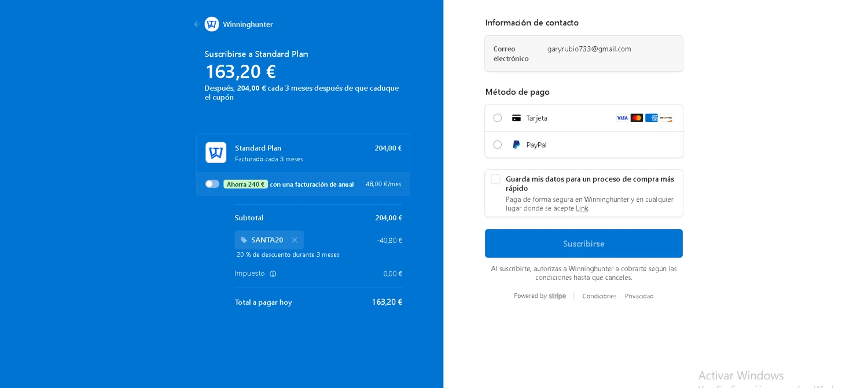The image size is (868, 388).
Task: Select the Tarjeta payment radio button
Action: pos(498,118)
